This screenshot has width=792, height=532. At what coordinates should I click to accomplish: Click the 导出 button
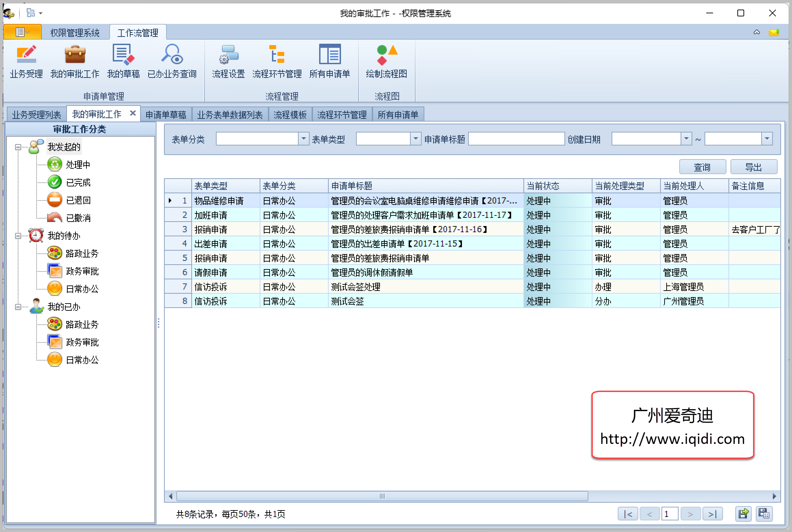point(753,167)
